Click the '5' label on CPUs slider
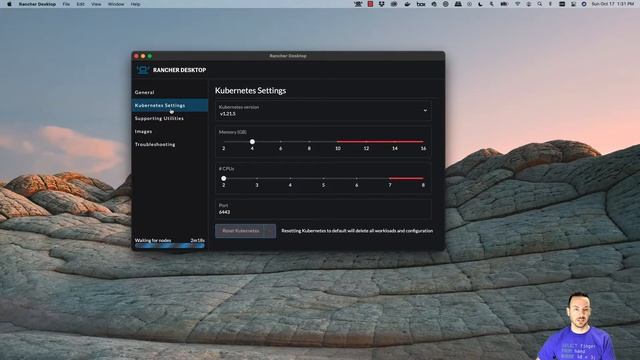 tap(323, 185)
